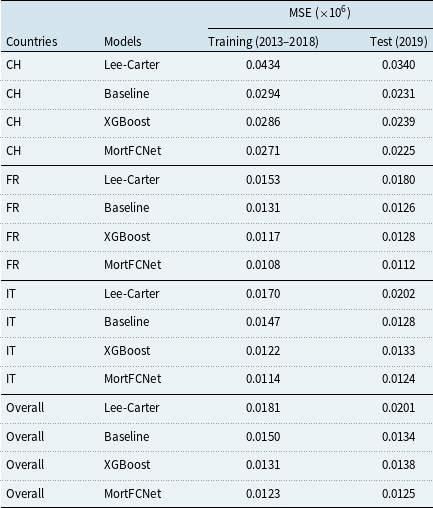Viewport: 433px width, 508px height.
Task: Select the Test (2019) column header
Action: coord(399,42)
